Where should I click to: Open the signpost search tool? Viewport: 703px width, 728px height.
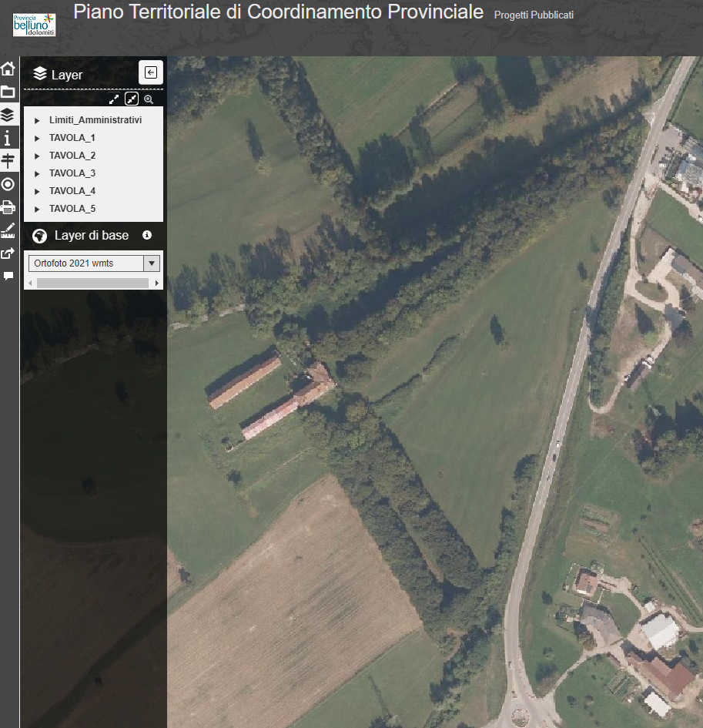click(8, 161)
